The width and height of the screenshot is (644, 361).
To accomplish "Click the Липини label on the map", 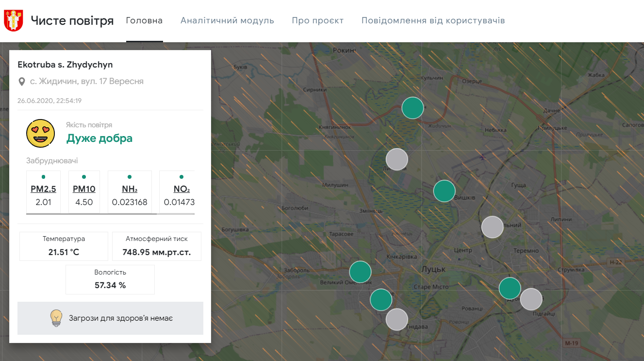I will [x=561, y=219].
